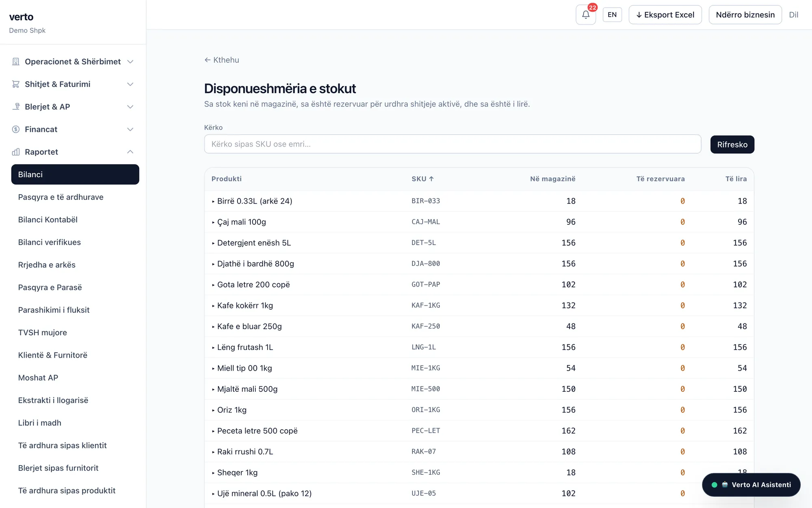Expand the Financat section chevron
This screenshot has height=508, width=812.
click(130, 129)
